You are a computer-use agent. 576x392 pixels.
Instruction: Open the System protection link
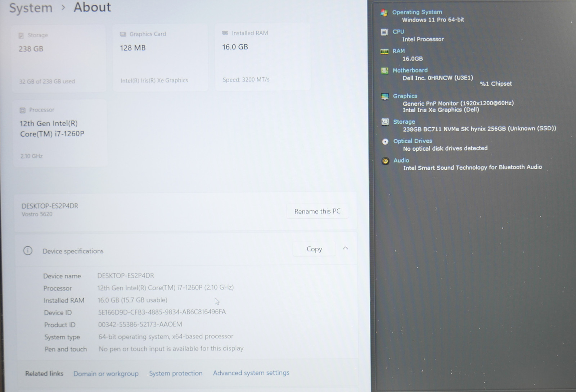176,373
